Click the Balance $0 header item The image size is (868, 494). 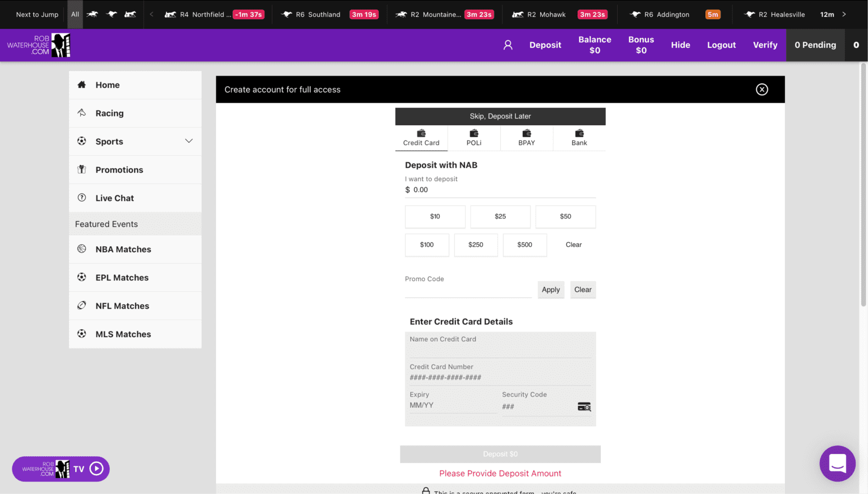594,45
